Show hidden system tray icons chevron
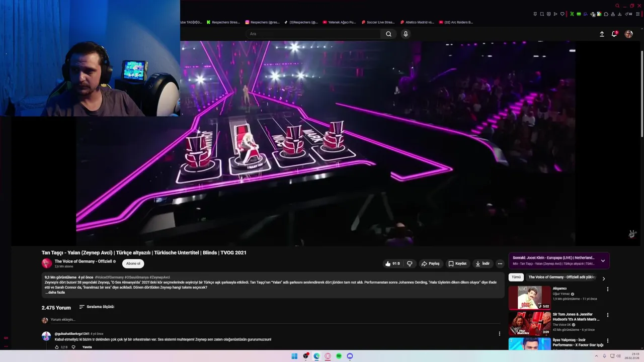 tap(596, 356)
